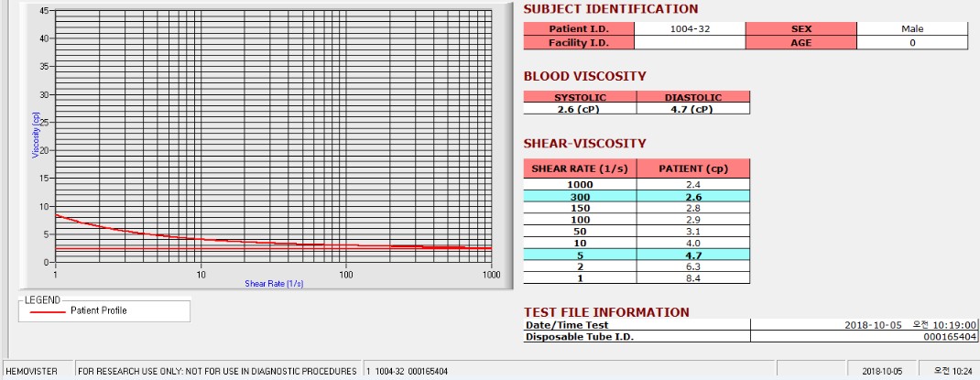
Task: Click the BLOOD VISCOSITY heading
Action: (x=585, y=76)
